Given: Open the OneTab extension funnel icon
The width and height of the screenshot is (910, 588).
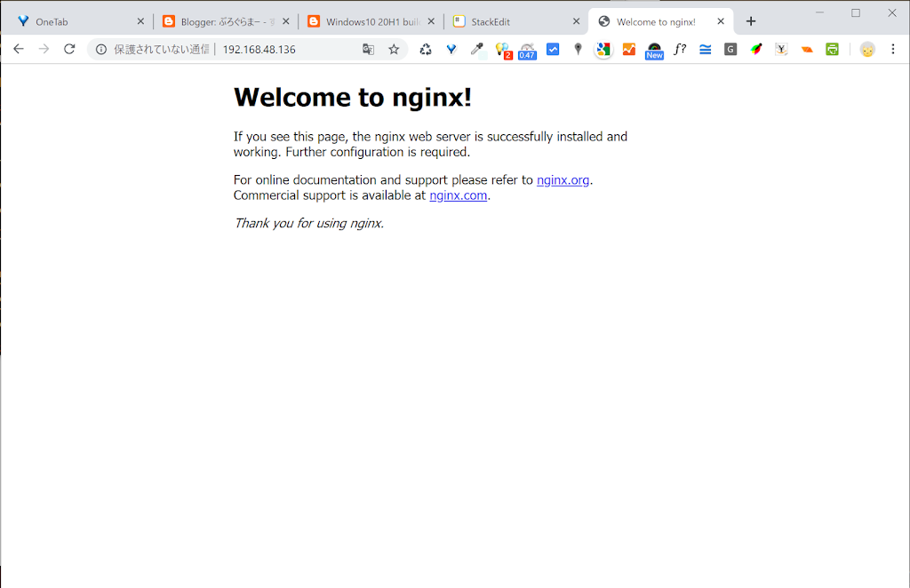Looking at the screenshot, I should click(451, 49).
